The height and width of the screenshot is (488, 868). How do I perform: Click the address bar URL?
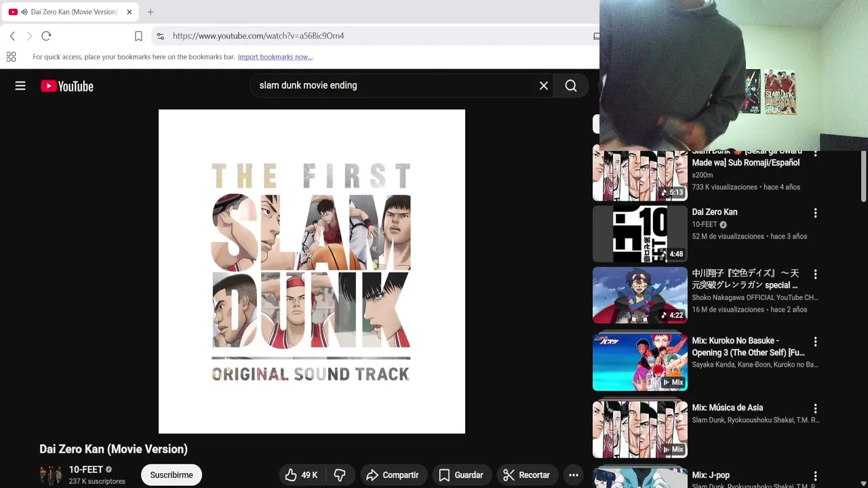pyautogui.click(x=258, y=36)
